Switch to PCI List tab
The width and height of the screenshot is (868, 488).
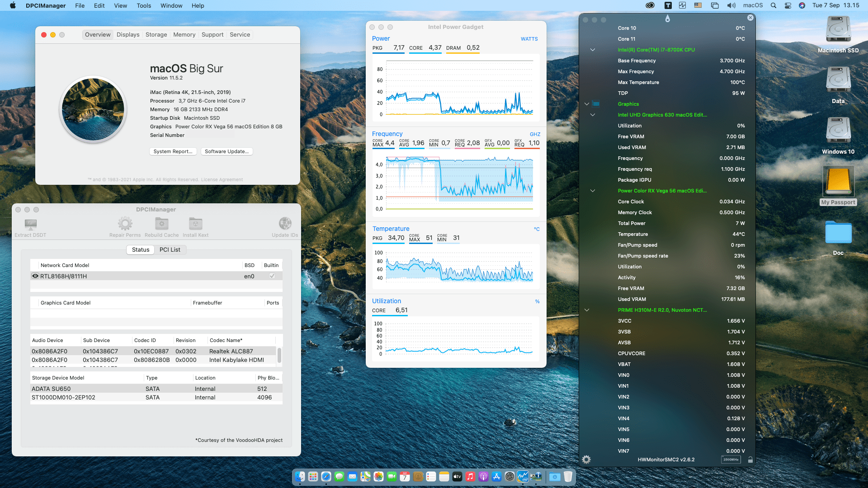(170, 249)
